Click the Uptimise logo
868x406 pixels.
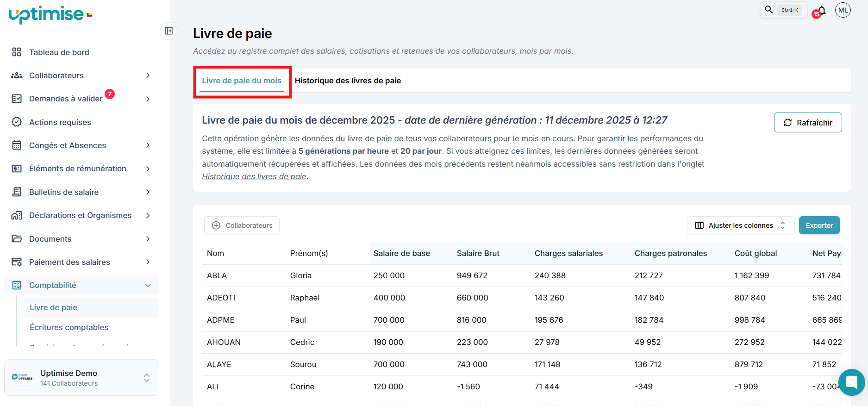click(50, 15)
